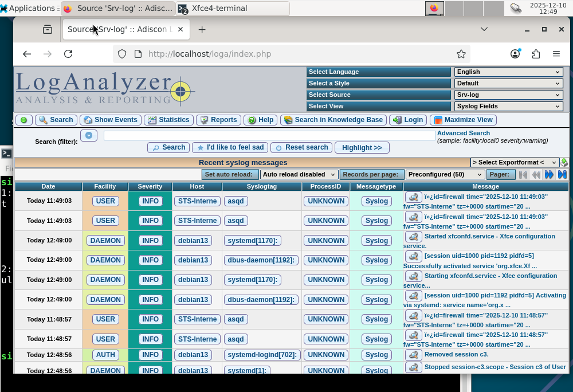Open the Advanced Search link
Image resolution: width=573 pixels, height=392 pixels.
[464, 133]
